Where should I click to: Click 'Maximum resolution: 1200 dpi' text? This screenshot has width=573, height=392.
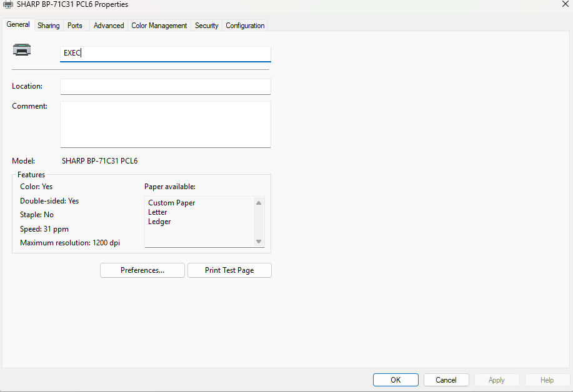pyautogui.click(x=70, y=243)
